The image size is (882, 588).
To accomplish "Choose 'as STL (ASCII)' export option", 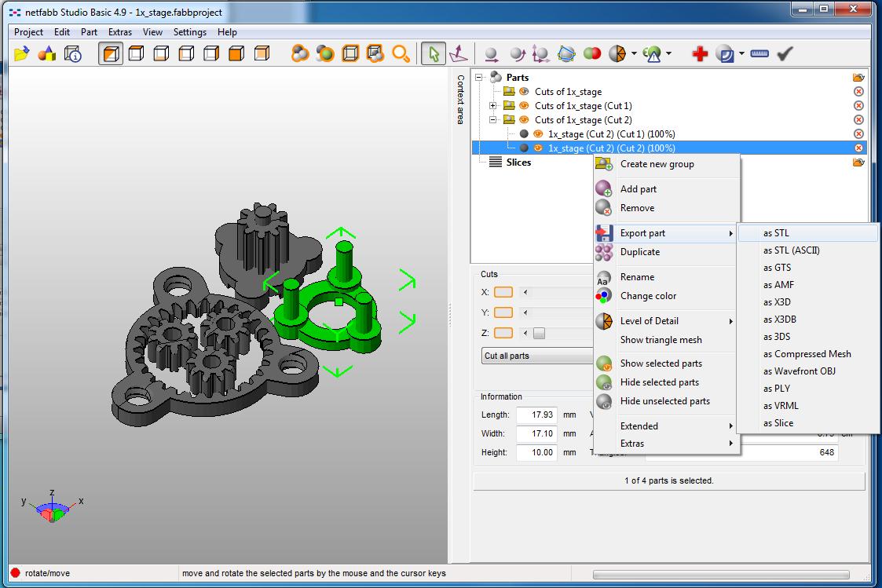I will click(807, 250).
